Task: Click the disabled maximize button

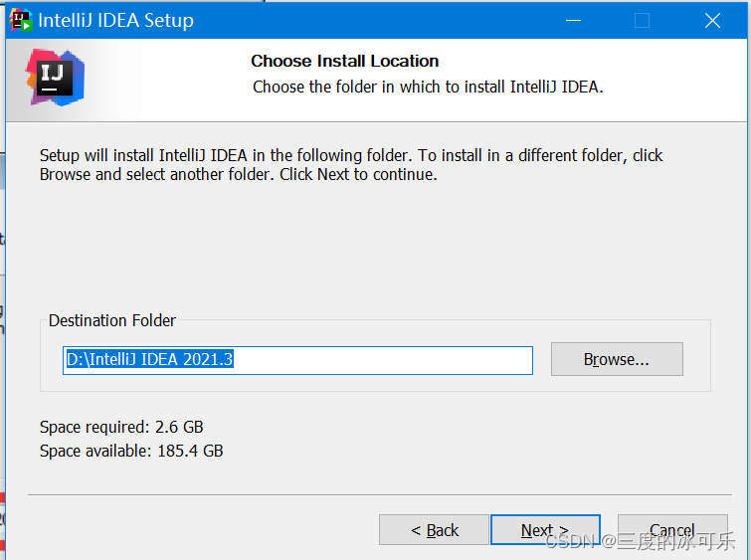Action: (642, 21)
